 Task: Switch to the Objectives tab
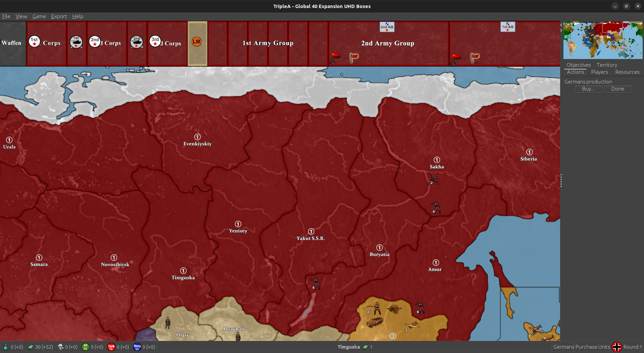[579, 65]
